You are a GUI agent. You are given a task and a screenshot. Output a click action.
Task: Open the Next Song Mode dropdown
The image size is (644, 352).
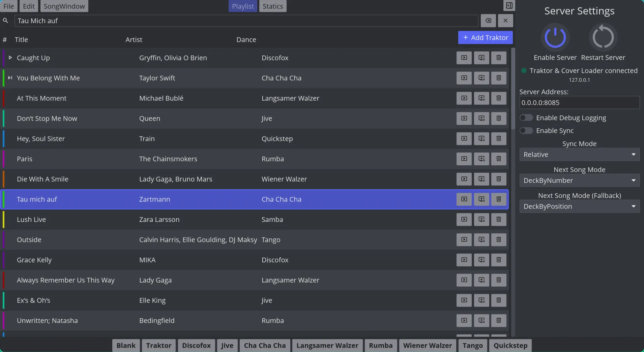point(580,181)
